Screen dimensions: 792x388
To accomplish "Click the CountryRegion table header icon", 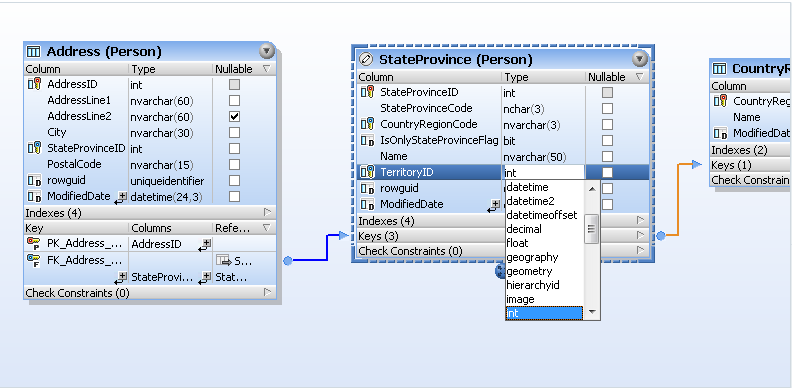I will (720, 69).
